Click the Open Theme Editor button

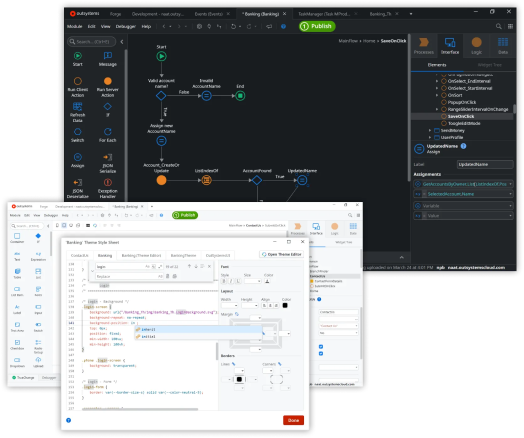(281, 254)
